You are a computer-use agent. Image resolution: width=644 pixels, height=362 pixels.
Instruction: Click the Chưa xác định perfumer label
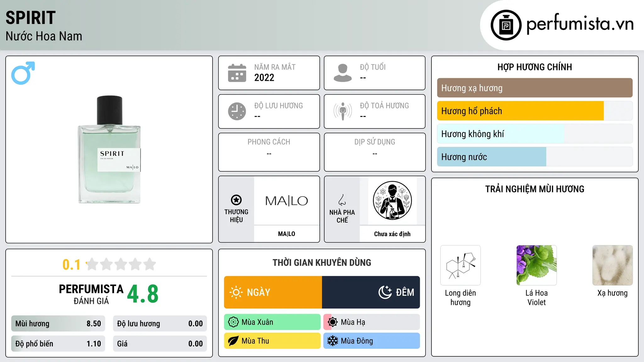[x=392, y=234]
